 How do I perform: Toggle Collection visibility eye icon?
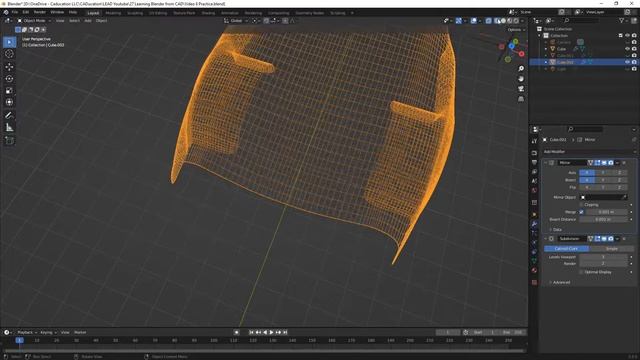(627, 36)
